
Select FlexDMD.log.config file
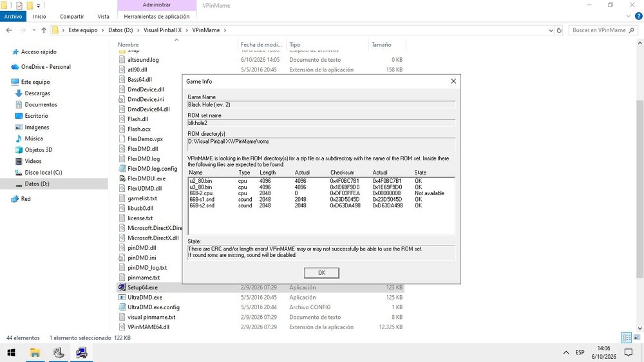tap(152, 169)
